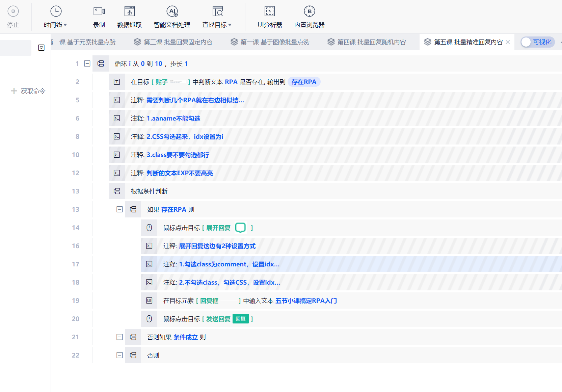Click comment icon for 2.CSS勾选起来 row

[x=117, y=136]
